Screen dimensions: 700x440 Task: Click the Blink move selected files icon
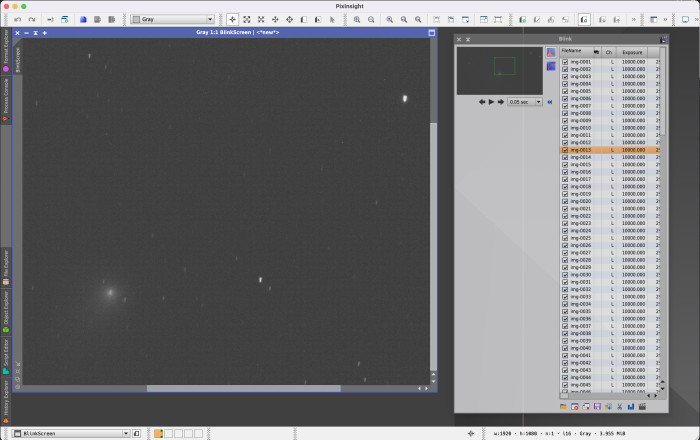coord(608,407)
